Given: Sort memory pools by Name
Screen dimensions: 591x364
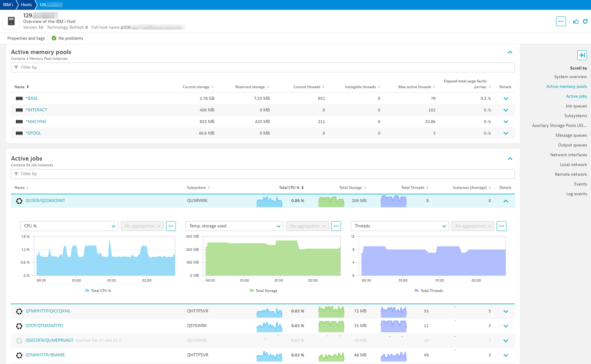Looking at the screenshot, I should coord(21,87).
